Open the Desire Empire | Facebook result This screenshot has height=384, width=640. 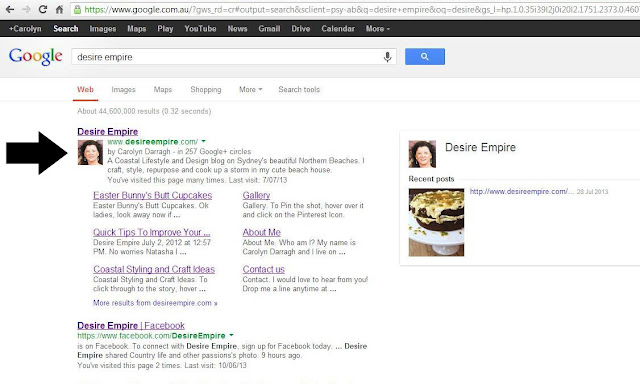pos(131,325)
